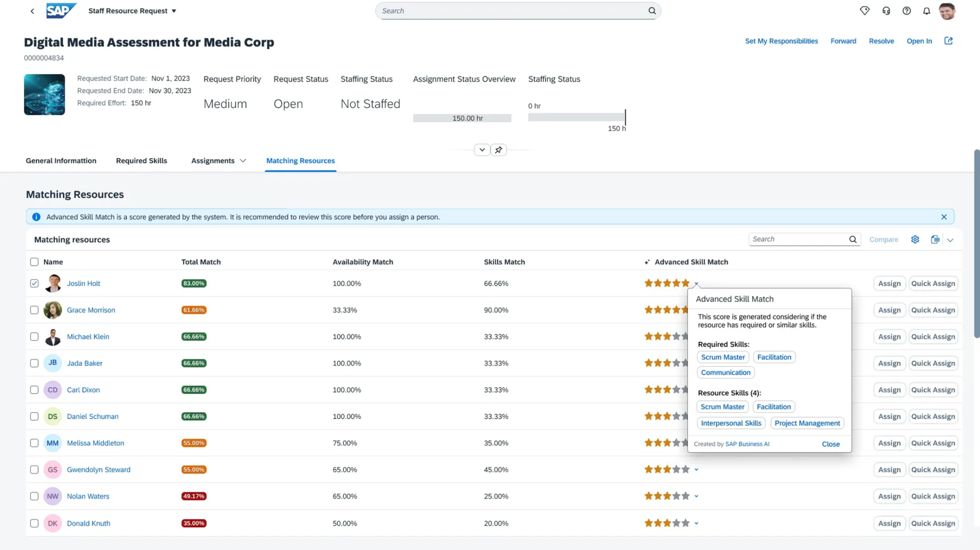Expand Gwendolyn Steward's skill match details arrow
The width and height of the screenshot is (980, 550).
coord(696,470)
